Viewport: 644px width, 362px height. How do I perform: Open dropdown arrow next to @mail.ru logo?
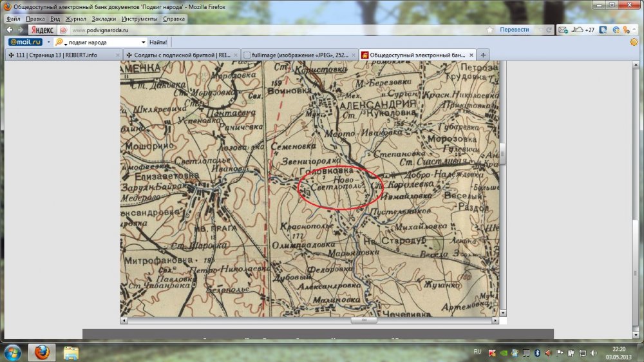pyautogui.click(x=48, y=42)
